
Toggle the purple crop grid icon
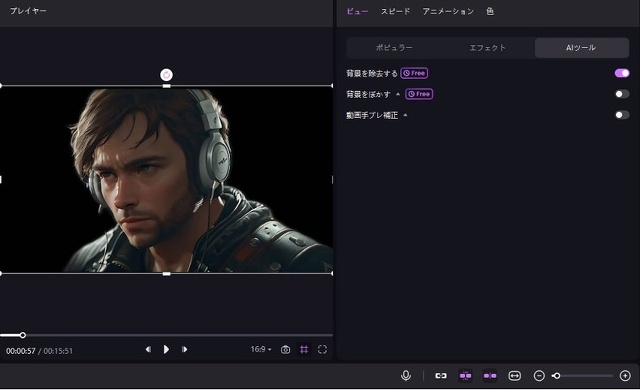pyautogui.click(x=304, y=350)
